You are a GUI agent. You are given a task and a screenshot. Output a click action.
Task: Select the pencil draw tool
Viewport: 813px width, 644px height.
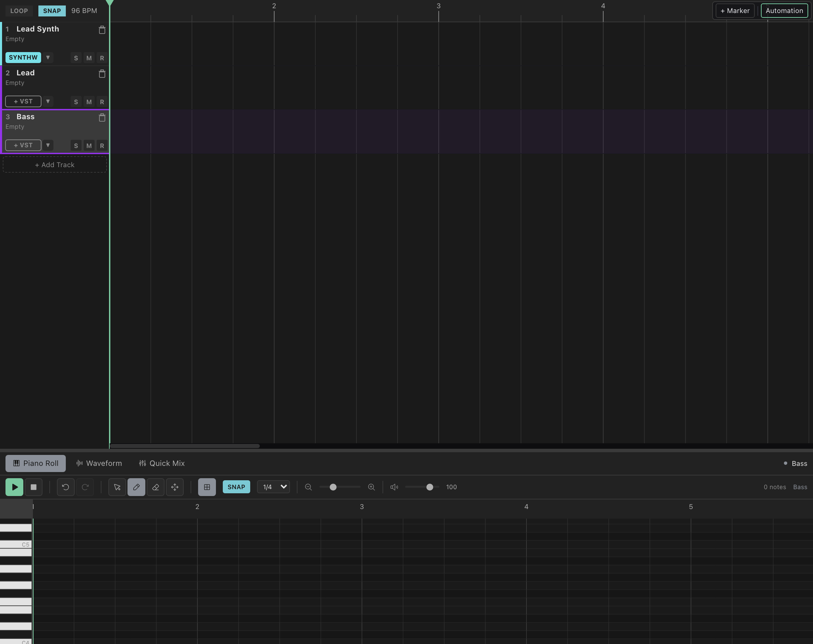coord(136,487)
